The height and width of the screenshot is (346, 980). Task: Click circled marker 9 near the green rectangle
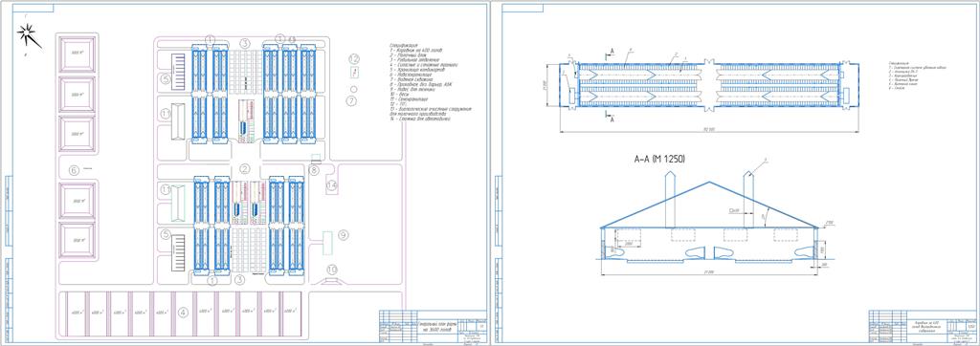pyautogui.click(x=344, y=235)
